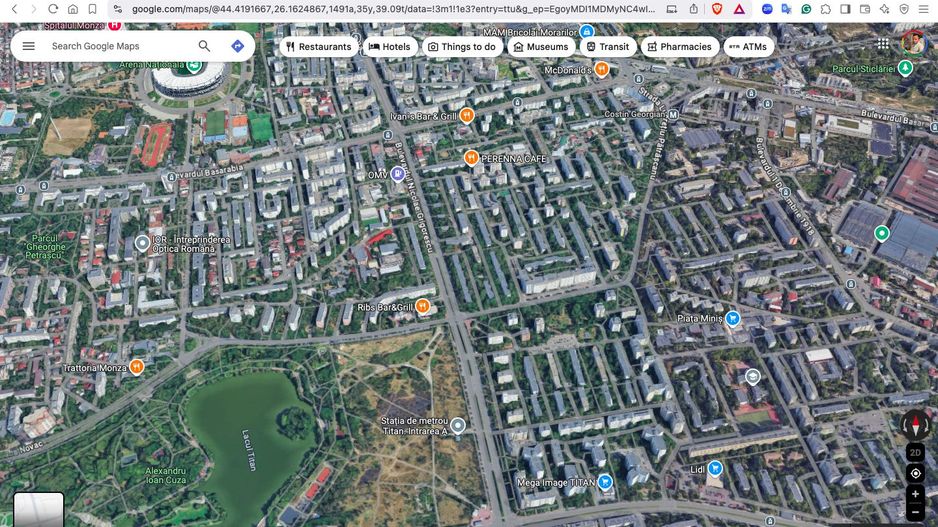
Task: Show Museums on the map
Action: click(x=541, y=47)
